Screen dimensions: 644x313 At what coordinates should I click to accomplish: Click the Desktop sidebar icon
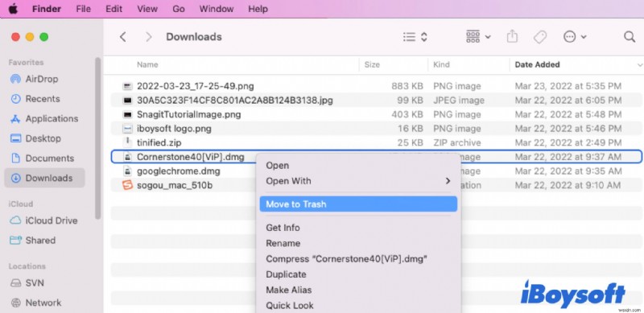[x=15, y=138]
